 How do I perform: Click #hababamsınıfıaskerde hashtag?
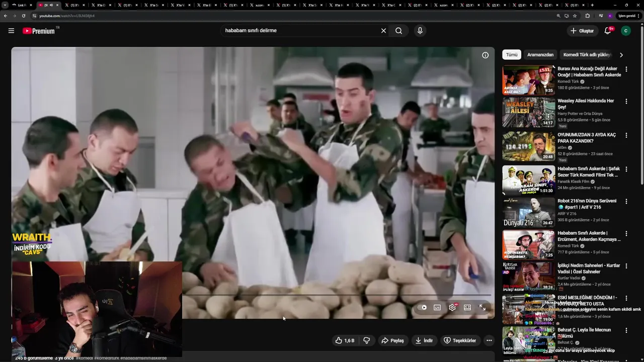click(143, 358)
